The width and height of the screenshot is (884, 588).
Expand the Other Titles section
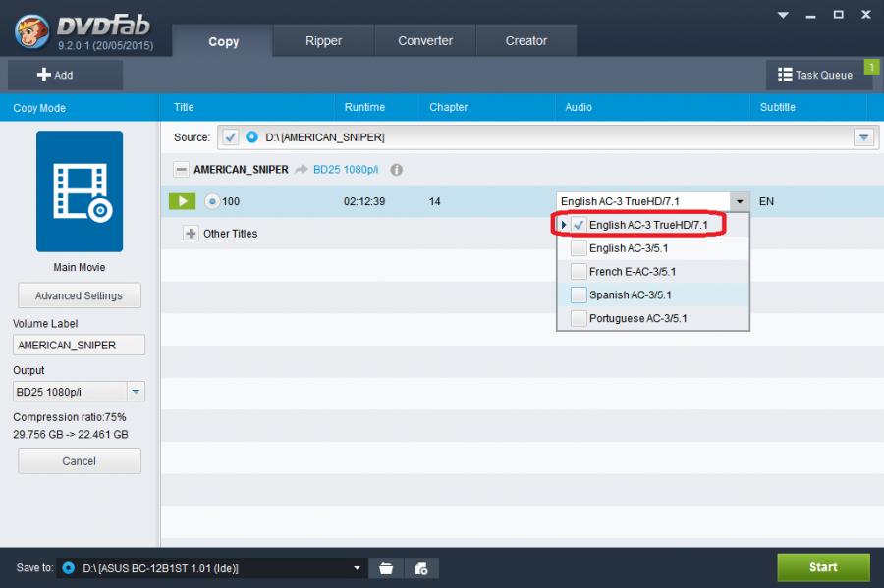coord(191,234)
